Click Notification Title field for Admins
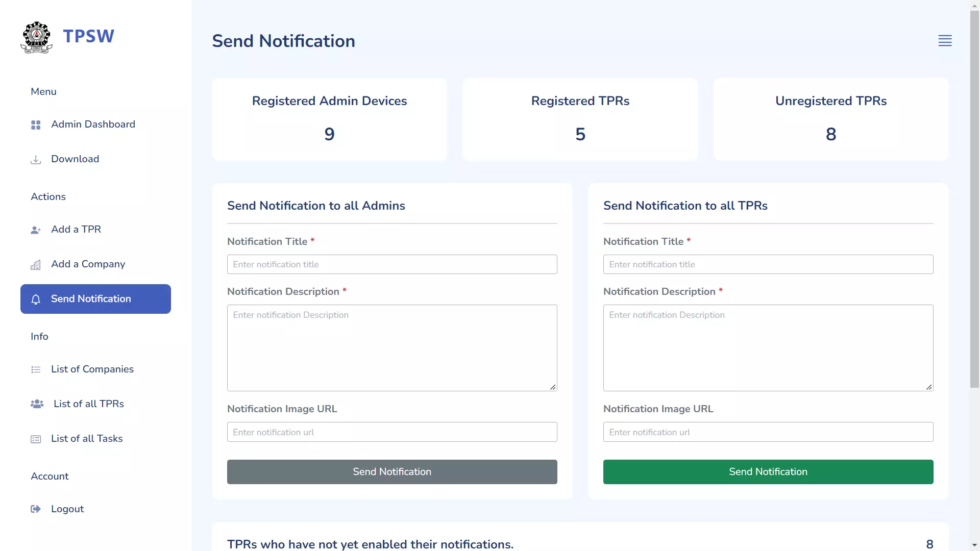Viewport: 980px width, 551px height. [391, 264]
